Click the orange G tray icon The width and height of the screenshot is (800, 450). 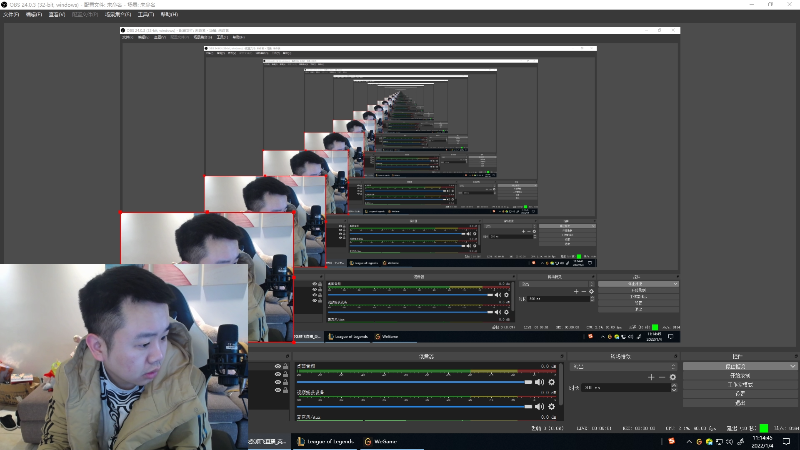click(x=699, y=442)
